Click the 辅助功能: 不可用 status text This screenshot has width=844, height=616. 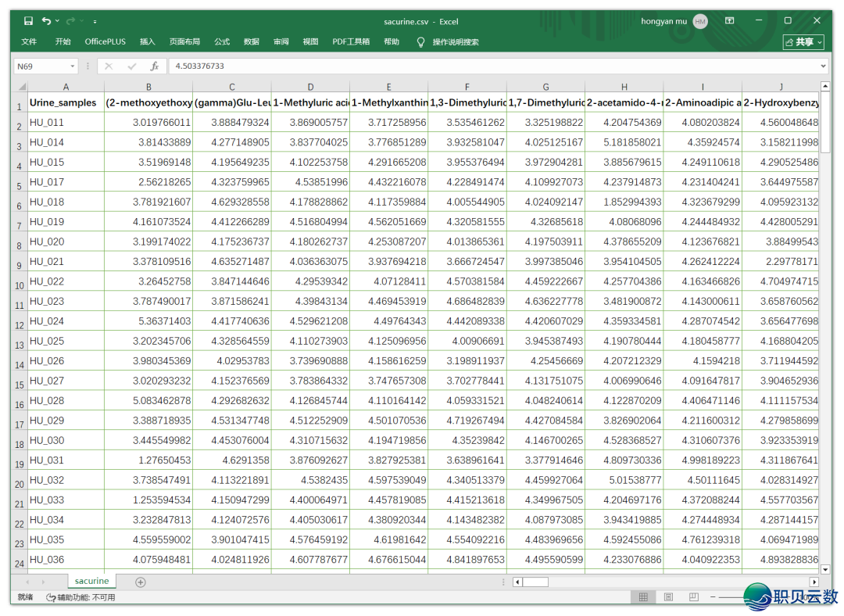pos(80,597)
